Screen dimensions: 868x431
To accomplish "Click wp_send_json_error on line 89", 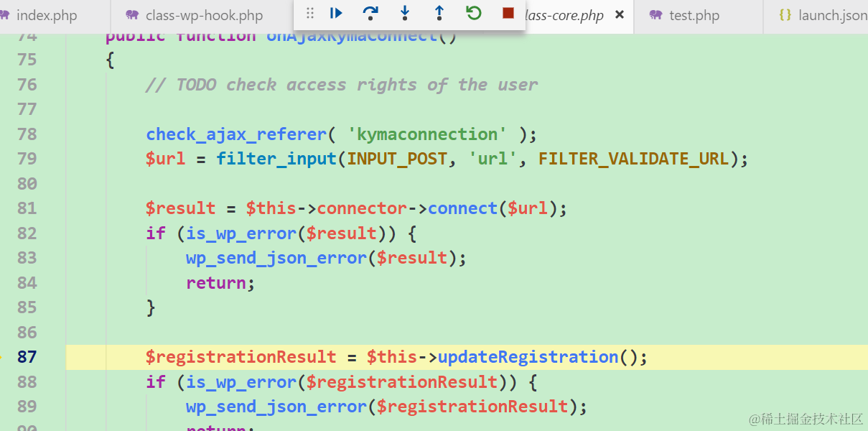I will point(276,407).
